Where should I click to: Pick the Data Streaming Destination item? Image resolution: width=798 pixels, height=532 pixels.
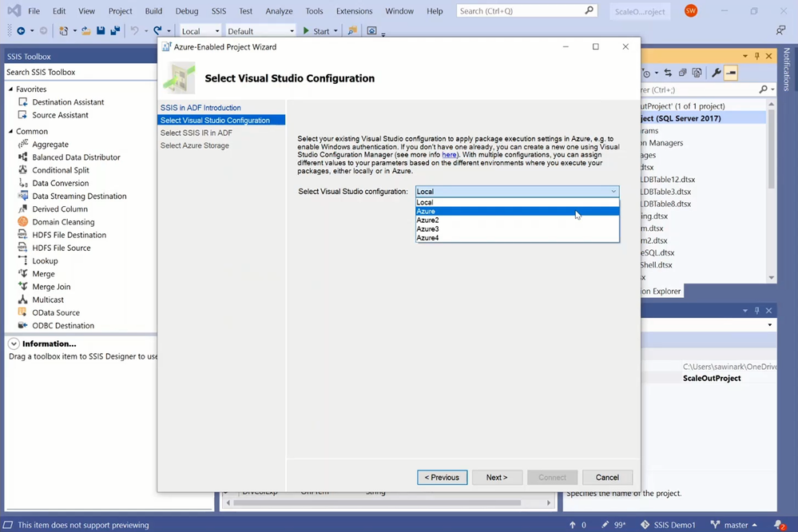coord(79,196)
